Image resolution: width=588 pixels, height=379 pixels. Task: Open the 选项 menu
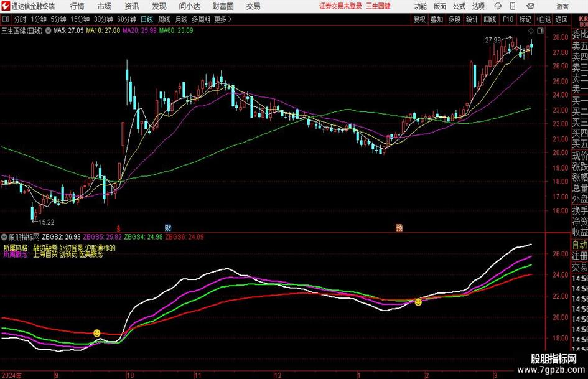pos(478,6)
